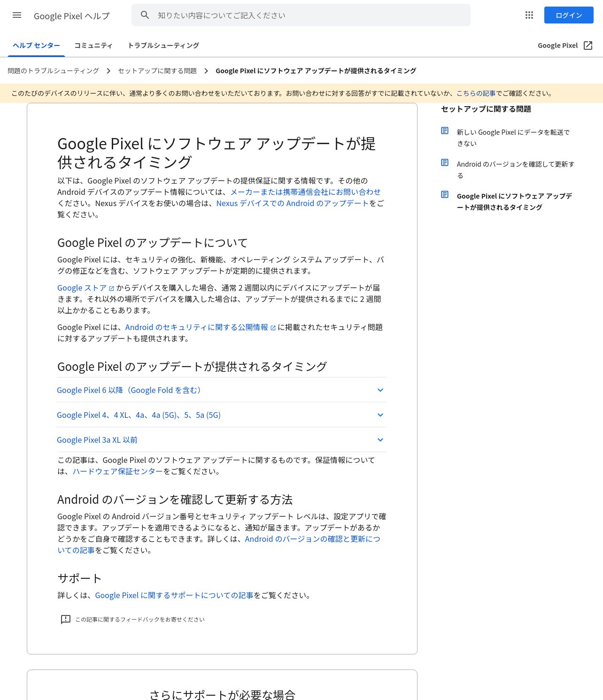Expand Google Pixel 4、4 XL、4a section
Screen dimensions: 603x700
tap(222, 415)
